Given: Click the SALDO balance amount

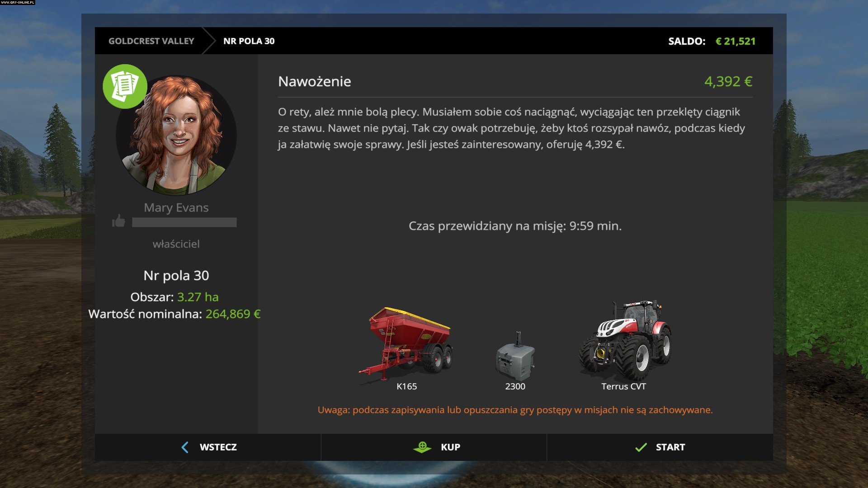Looking at the screenshot, I should 735,41.
